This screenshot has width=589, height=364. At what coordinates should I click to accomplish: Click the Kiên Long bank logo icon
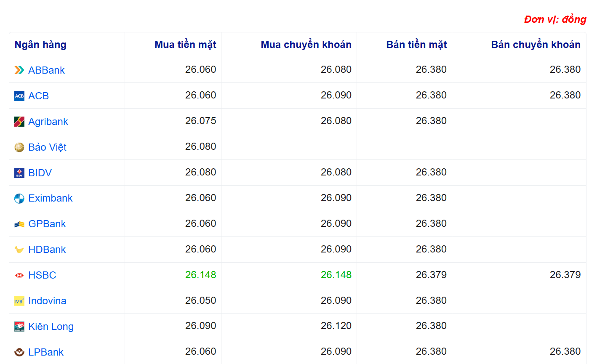(19, 327)
